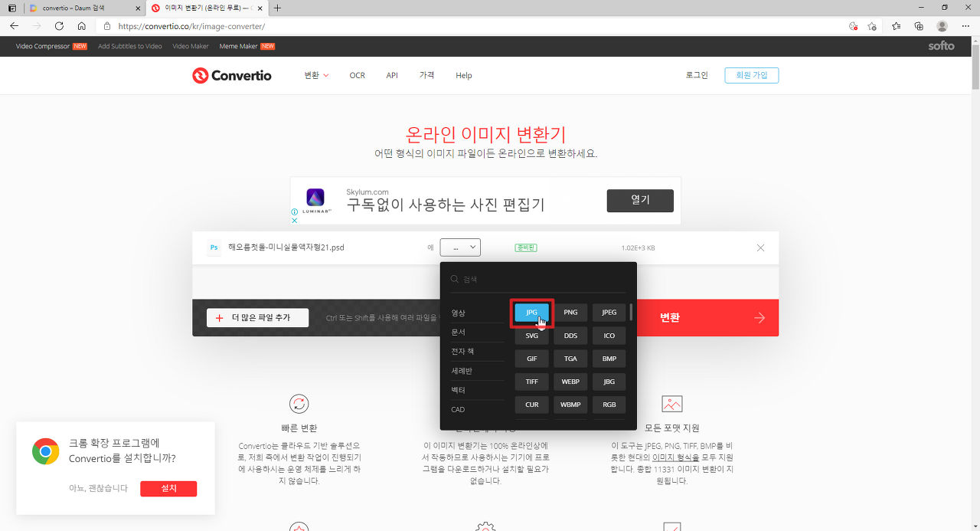Click the fast conversion circular icon
The height and width of the screenshot is (531, 980).
(299, 404)
